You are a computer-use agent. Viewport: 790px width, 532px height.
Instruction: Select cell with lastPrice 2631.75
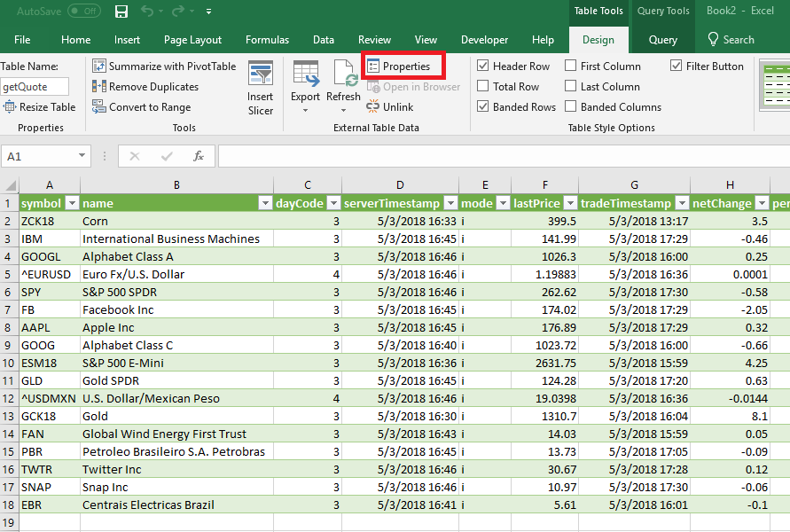click(x=544, y=363)
